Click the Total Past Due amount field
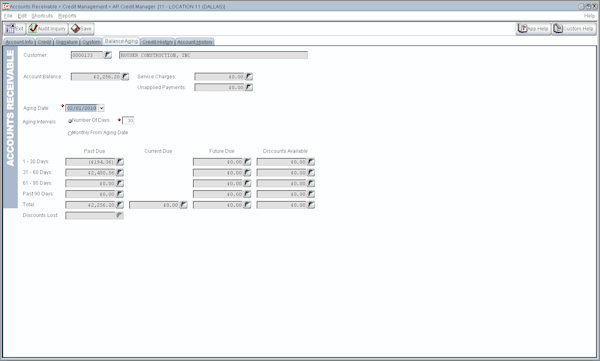The image size is (600, 361). pos(91,205)
